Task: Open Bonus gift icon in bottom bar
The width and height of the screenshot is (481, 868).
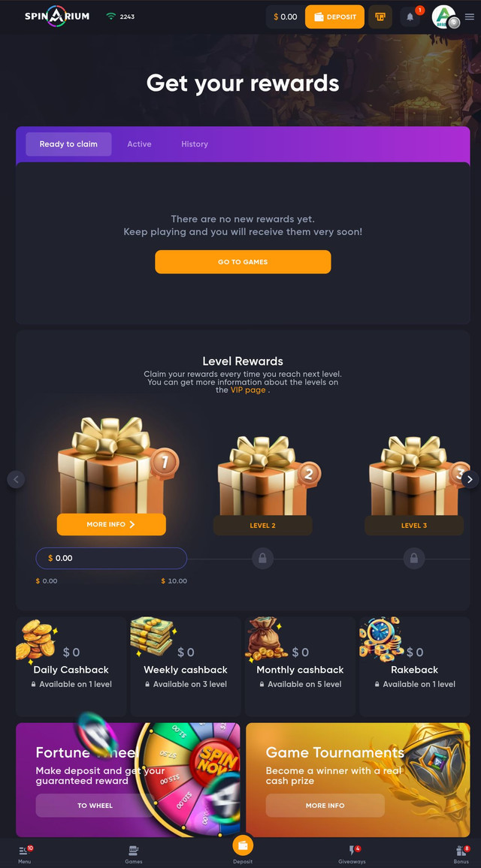Action: click(461, 854)
